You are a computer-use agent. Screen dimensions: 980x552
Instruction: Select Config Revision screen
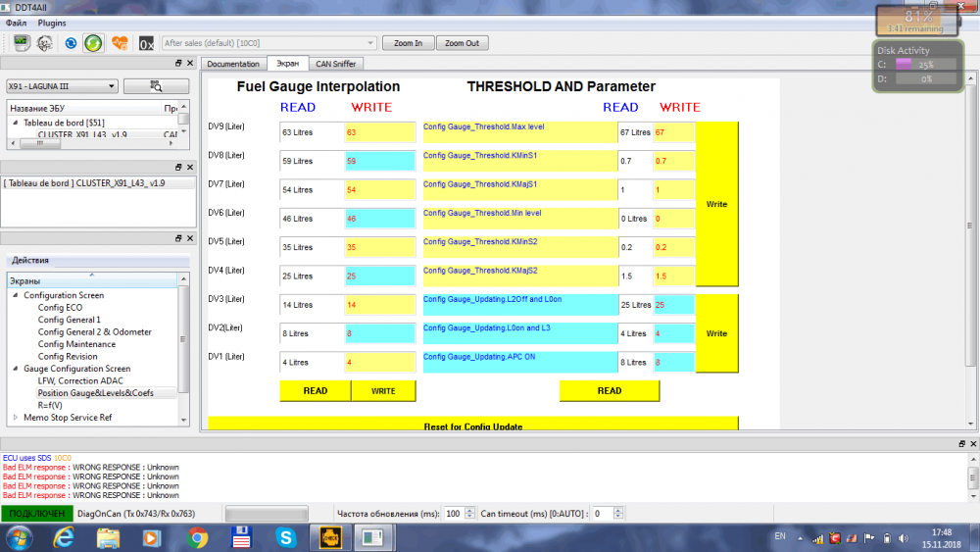(x=68, y=356)
